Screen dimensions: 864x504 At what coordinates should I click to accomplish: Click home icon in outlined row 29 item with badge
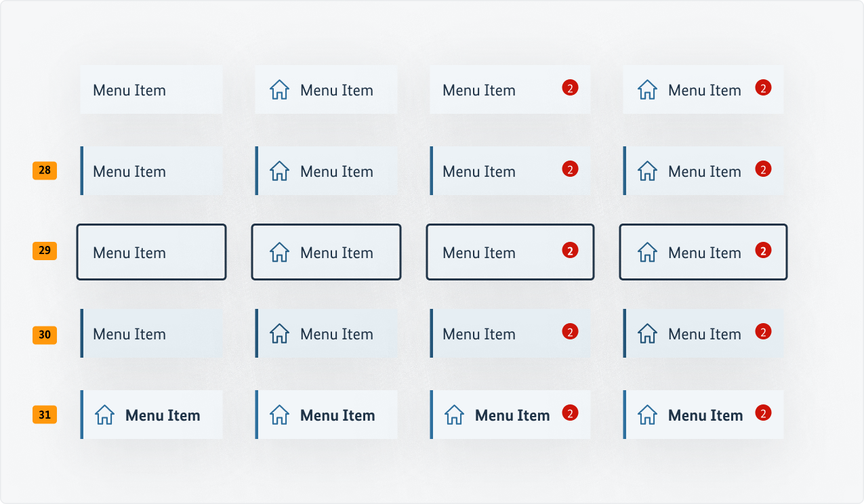click(x=647, y=253)
